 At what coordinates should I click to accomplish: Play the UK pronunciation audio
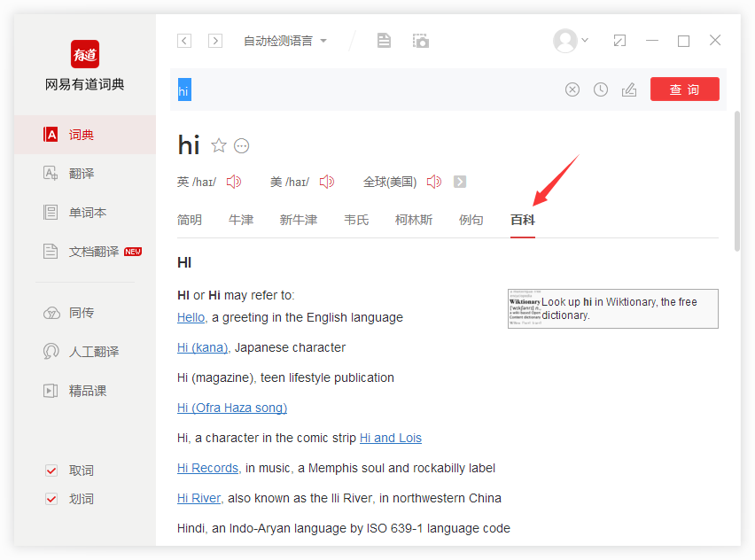click(x=233, y=181)
